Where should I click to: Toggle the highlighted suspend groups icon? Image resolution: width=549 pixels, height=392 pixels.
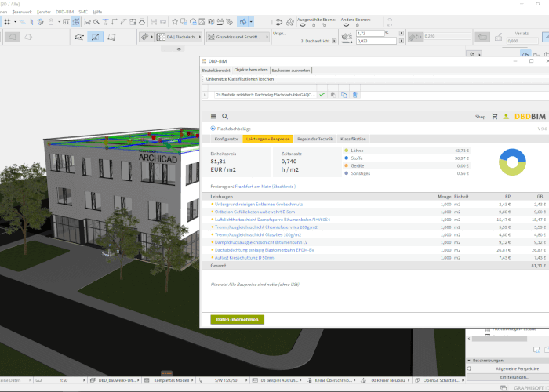coord(75,22)
